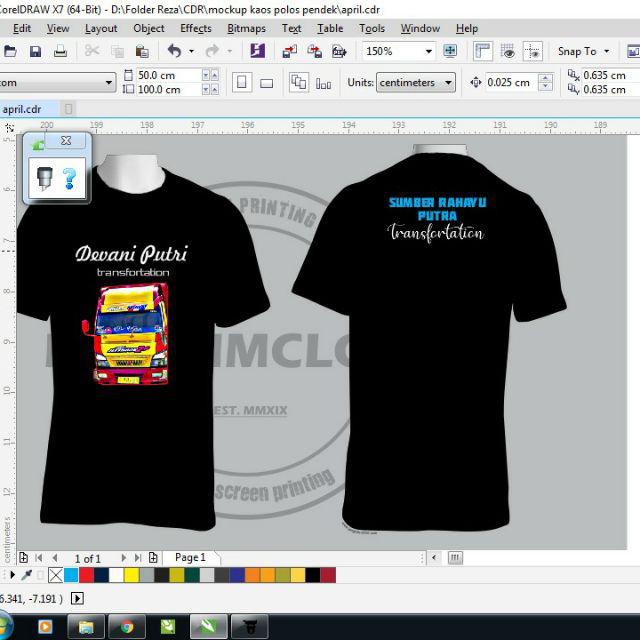Click the Cut scissors icon
The height and width of the screenshot is (640, 640).
pos(92,51)
